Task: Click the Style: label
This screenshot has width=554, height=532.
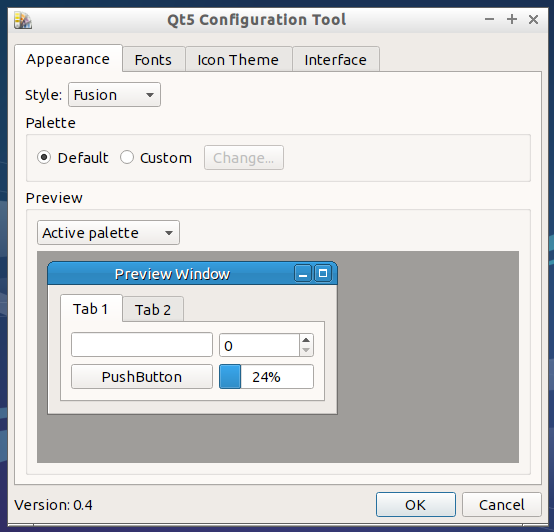Action: click(x=43, y=95)
